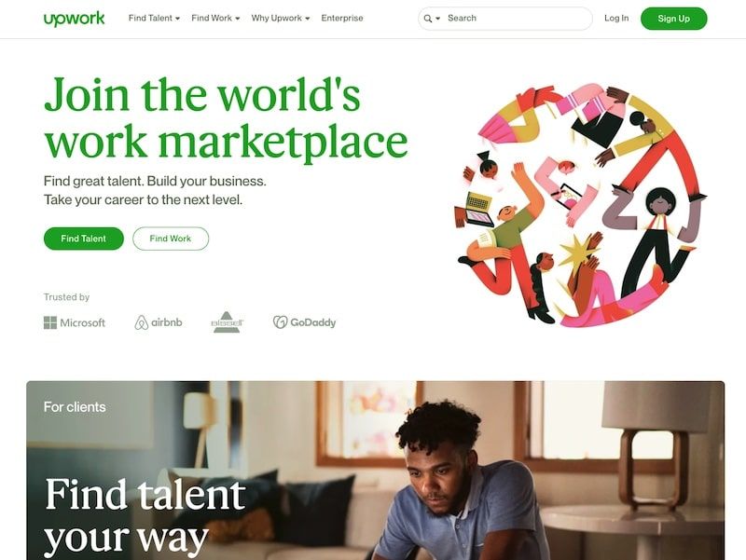The width and height of the screenshot is (746, 560).
Task: Expand the Find Talent menu
Action: point(154,18)
